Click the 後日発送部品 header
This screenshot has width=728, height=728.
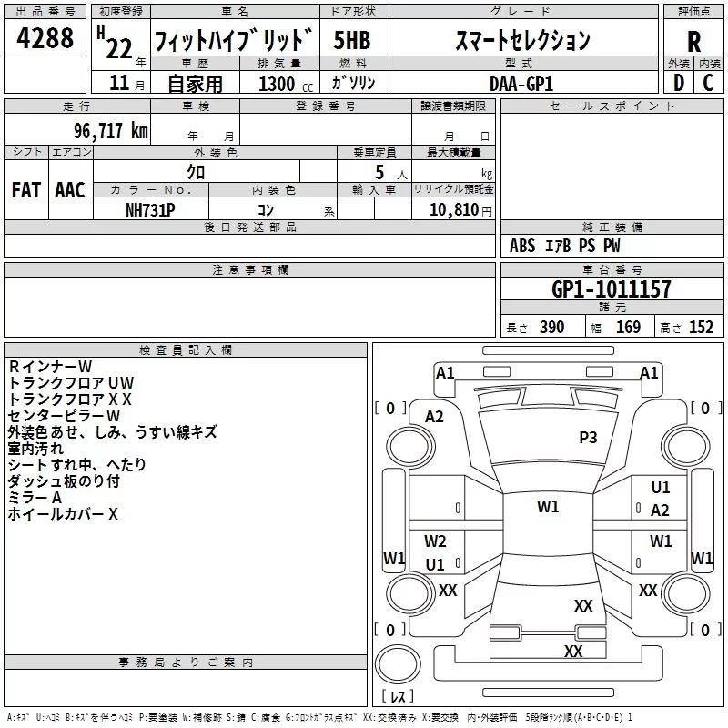pos(249,227)
